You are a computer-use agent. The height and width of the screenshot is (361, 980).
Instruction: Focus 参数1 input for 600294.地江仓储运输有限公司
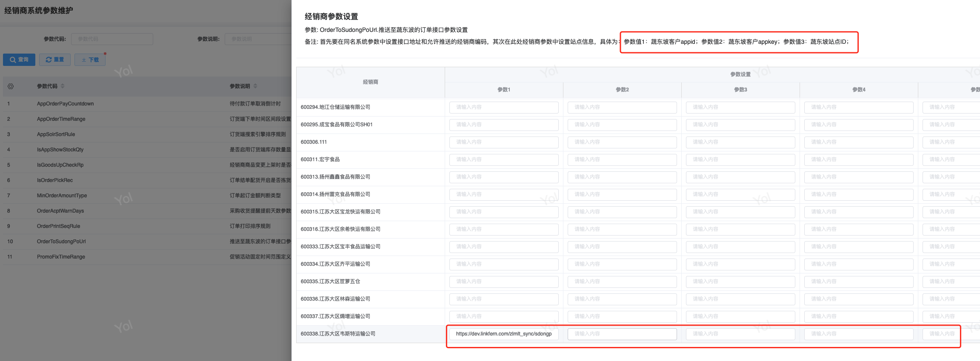(504, 107)
